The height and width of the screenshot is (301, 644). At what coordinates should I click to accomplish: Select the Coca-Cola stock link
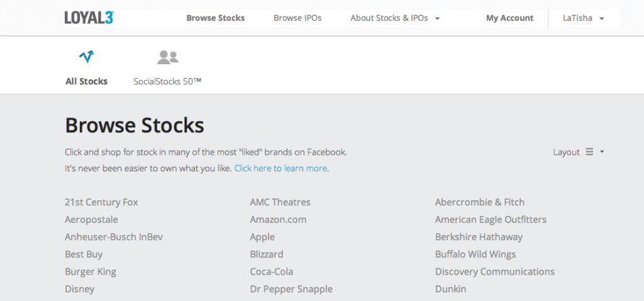[272, 272]
